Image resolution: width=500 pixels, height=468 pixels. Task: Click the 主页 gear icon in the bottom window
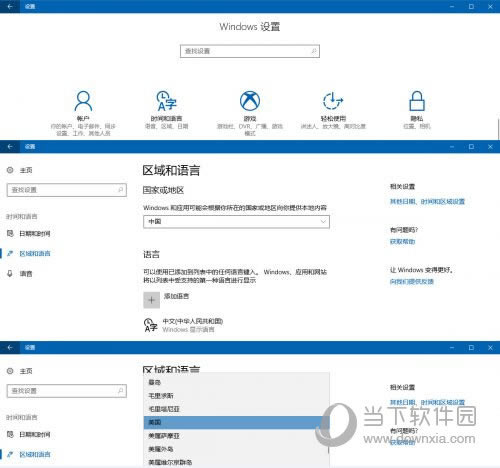[x=10, y=371]
